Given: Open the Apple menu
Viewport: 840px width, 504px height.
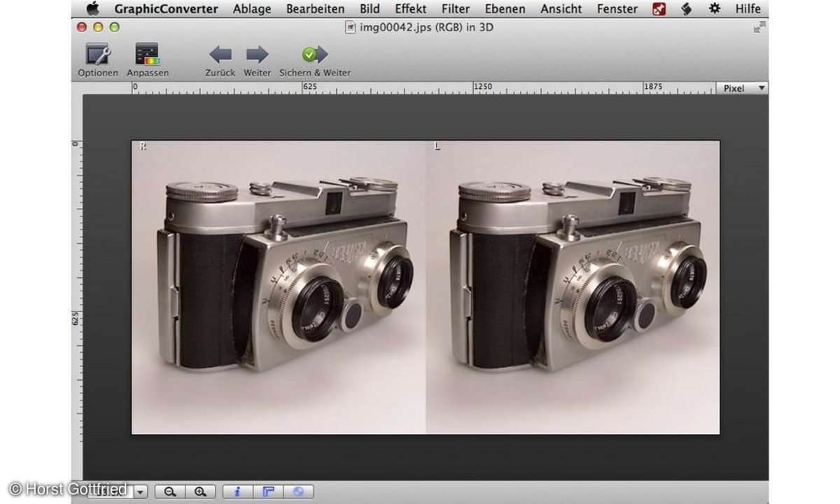Looking at the screenshot, I should (93, 8).
